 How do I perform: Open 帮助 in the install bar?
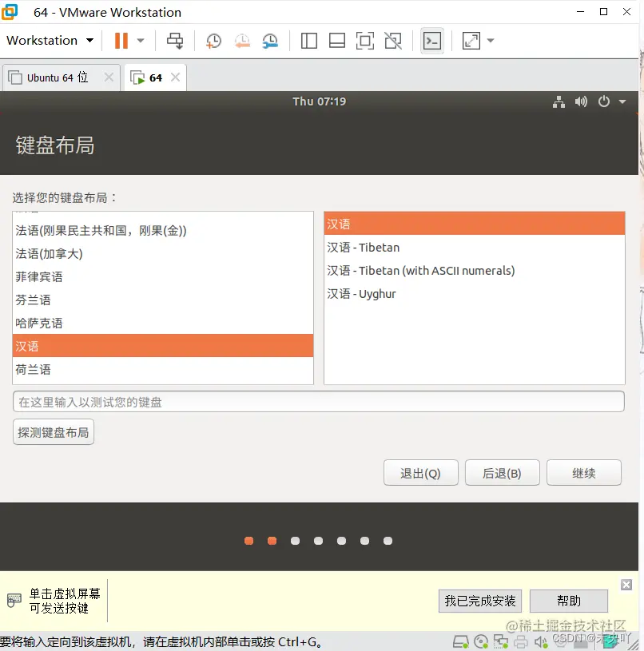(x=569, y=601)
